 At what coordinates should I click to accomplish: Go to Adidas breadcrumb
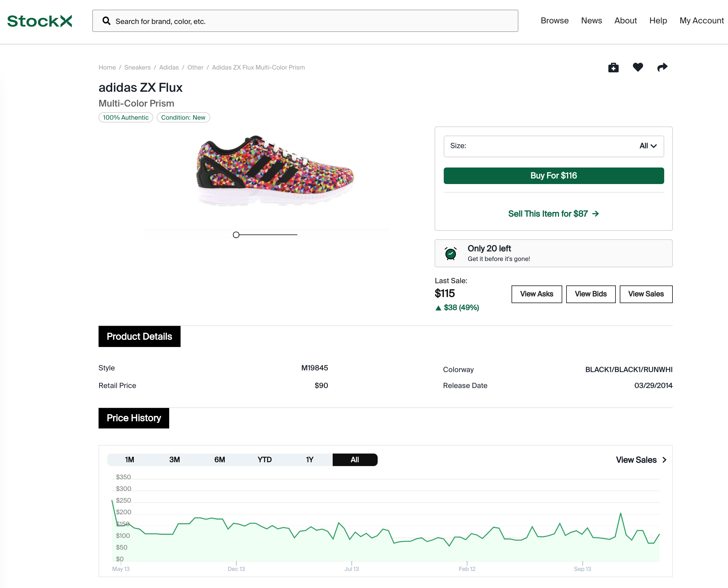point(169,68)
